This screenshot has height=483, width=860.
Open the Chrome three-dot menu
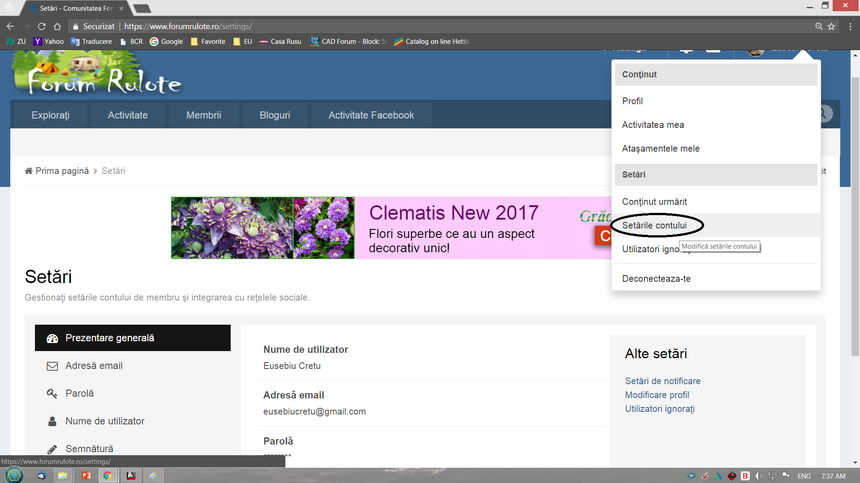[x=850, y=26]
